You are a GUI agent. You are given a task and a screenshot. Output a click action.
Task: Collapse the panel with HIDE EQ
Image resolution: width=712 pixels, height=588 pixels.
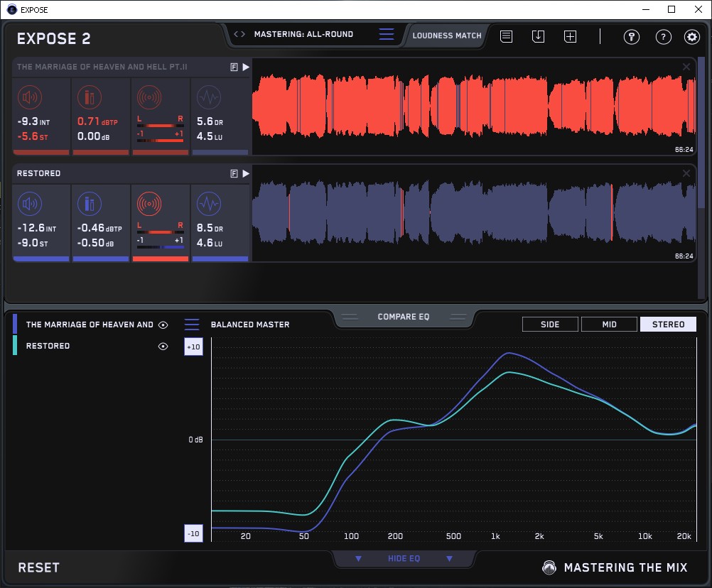click(404, 559)
